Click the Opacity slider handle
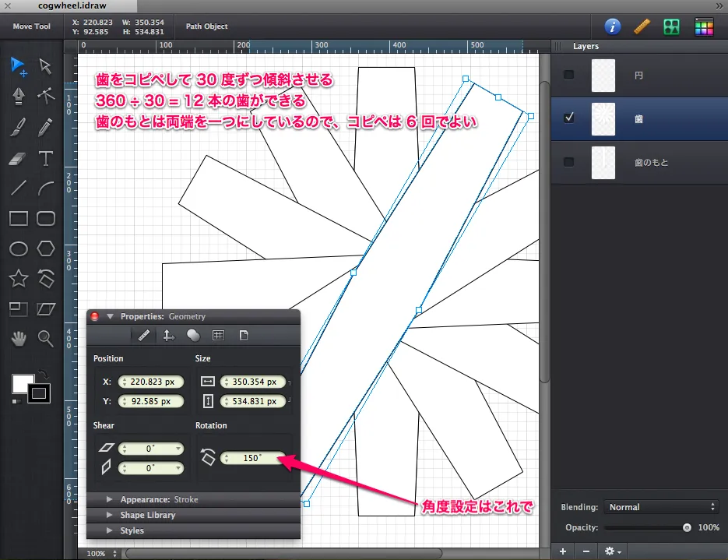 687,527
